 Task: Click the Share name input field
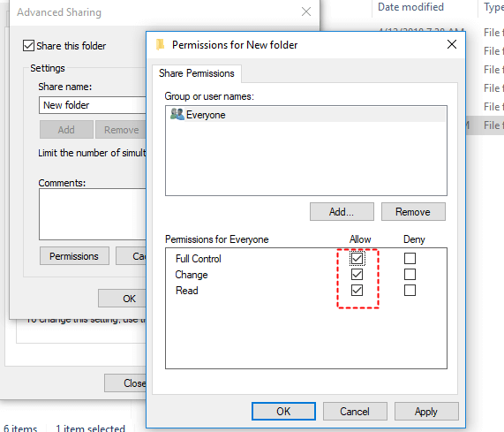(93, 105)
